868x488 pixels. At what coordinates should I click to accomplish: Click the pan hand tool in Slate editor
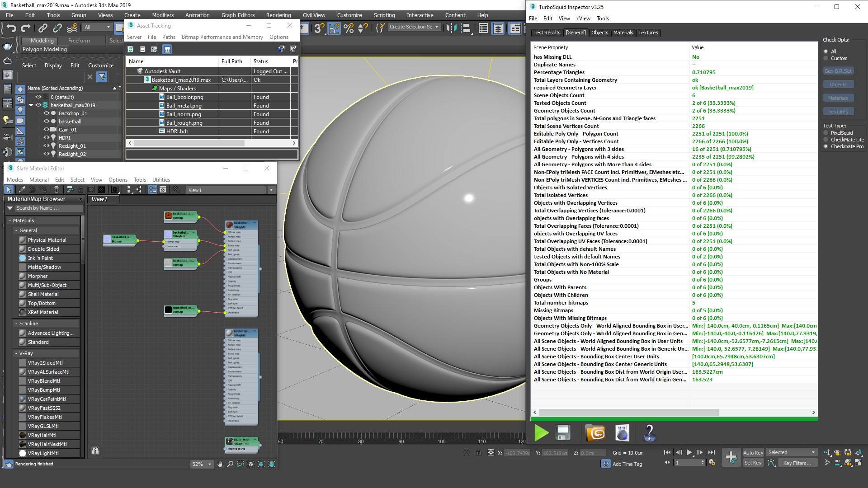220,464
